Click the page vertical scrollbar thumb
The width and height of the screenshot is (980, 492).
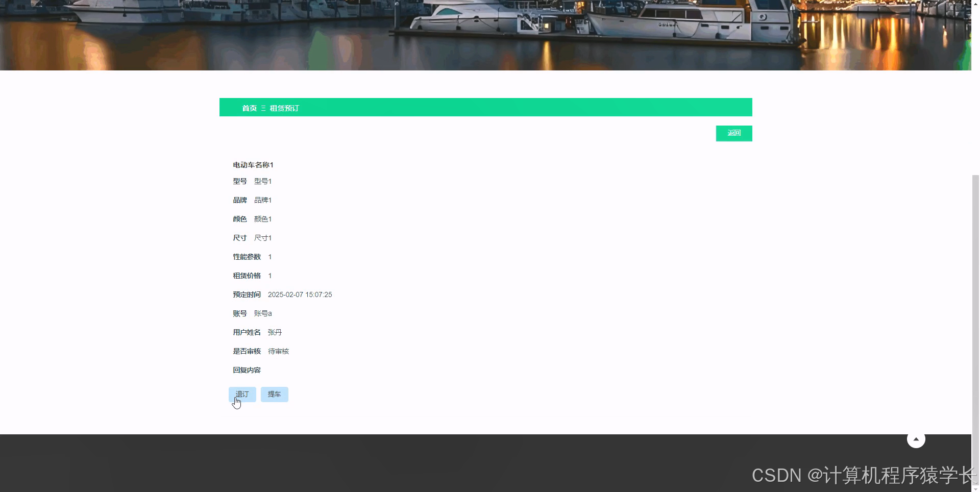(975, 329)
